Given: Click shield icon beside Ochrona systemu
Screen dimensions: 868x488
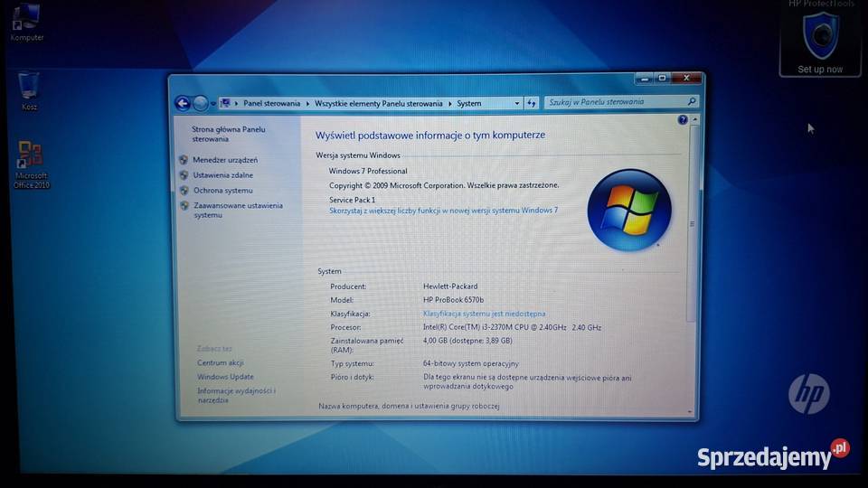Looking at the screenshot, I should click(x=184, y=191).
